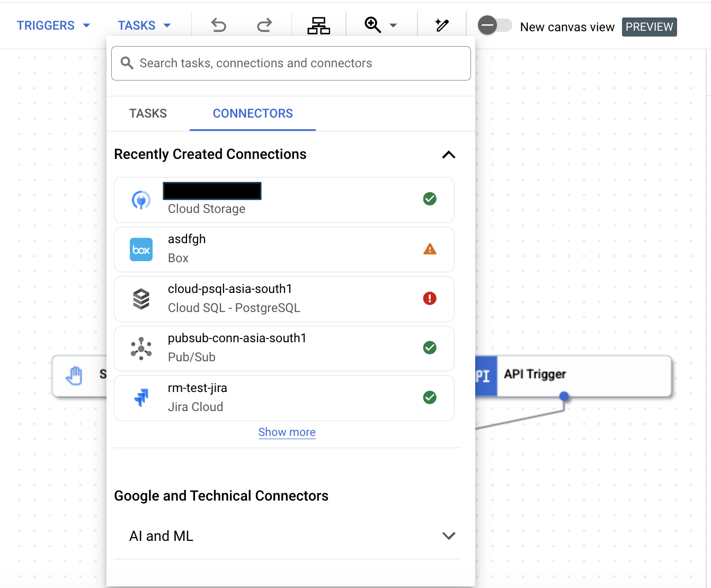The image size is (711, 588).
Task: Click the search tasks and connectors field
Action: click(291, 63)
